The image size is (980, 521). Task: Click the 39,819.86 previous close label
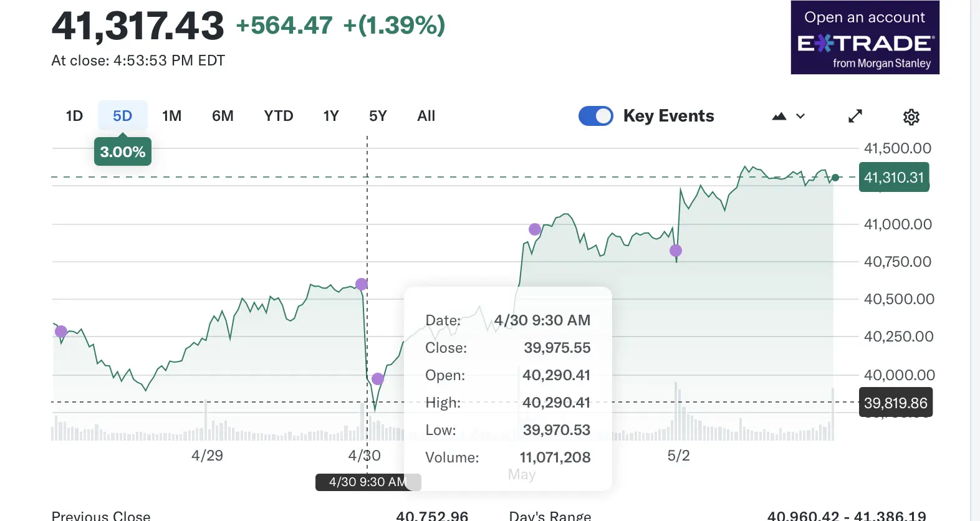click(x=895, y=403)
